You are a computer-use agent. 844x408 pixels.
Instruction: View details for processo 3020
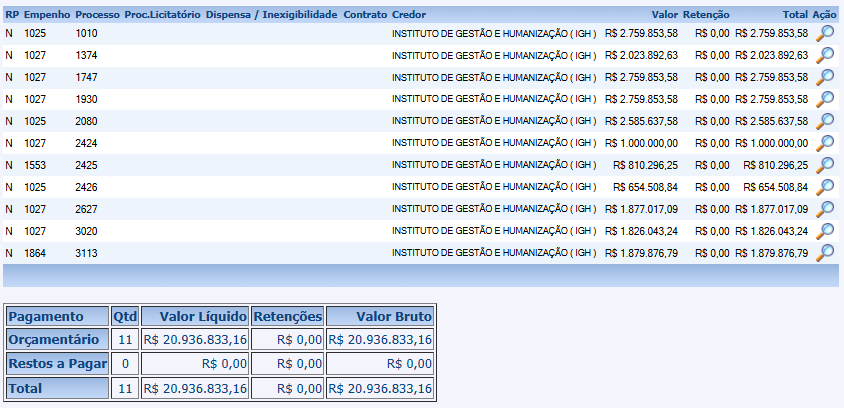(825, 231)
